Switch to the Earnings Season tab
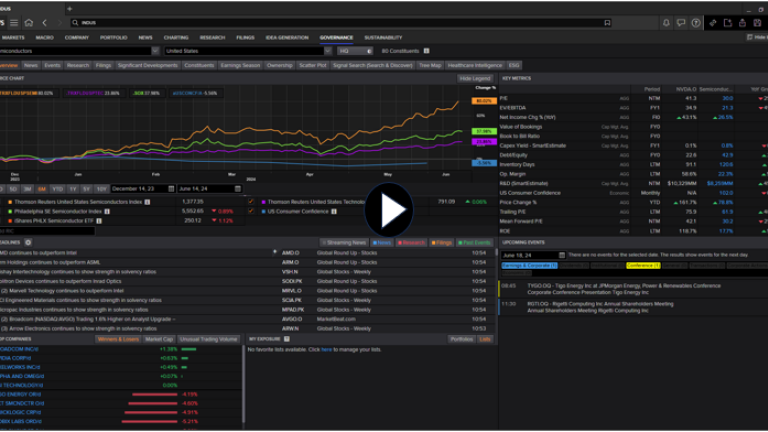 click(240, 65)
